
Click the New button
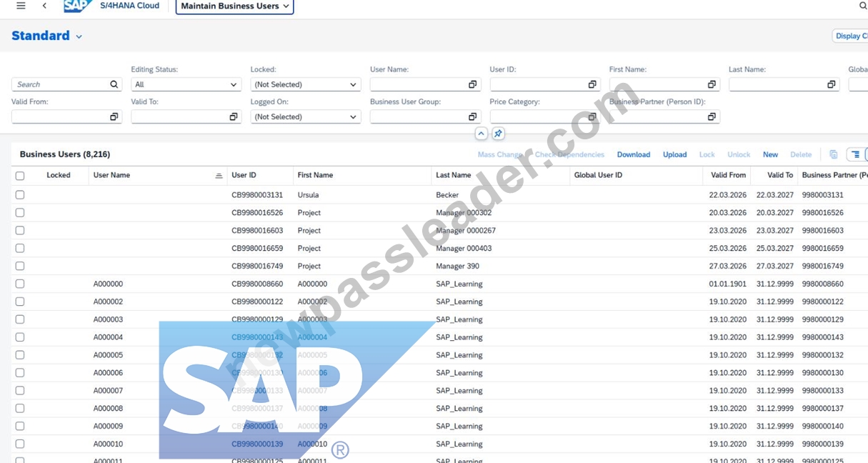click(770, 154)
